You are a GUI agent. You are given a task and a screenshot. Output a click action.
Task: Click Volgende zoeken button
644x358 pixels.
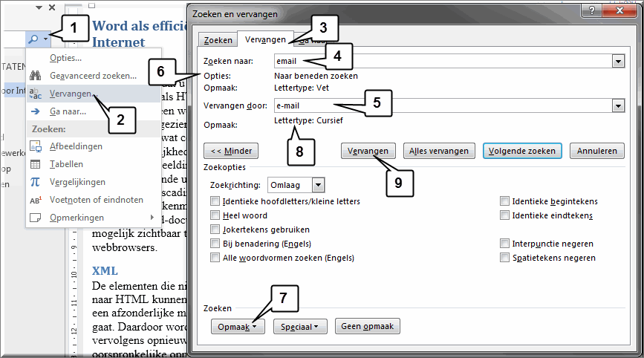522,151
